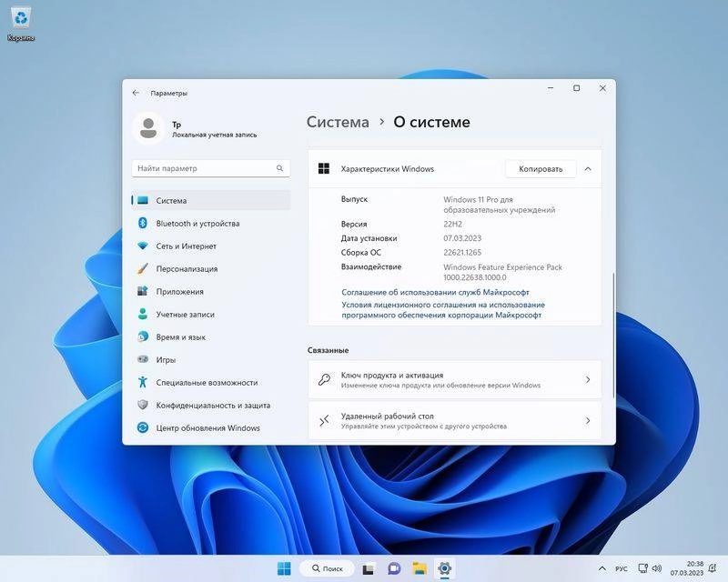Open the clock and date flyout
The width and height of the screenshot is (728, 582).
687,568
